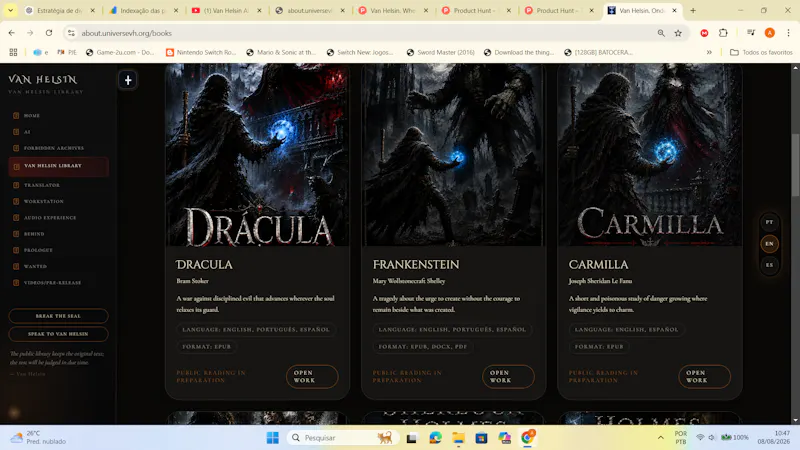This screenshot has width=800, height=450.
Task: Select Van Helsin Library sidebar item
Action: tap(58, 166)
